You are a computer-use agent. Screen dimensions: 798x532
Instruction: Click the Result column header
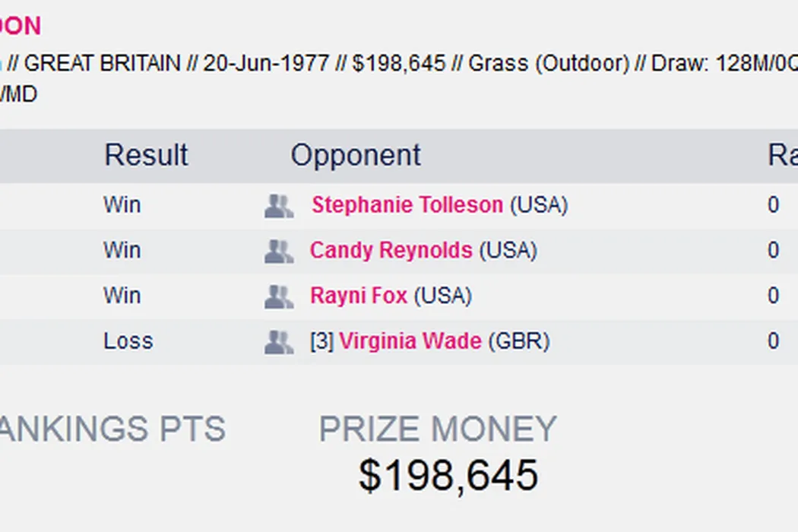tap(146, 155)
